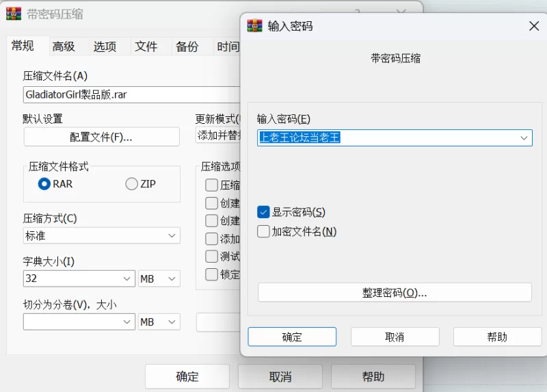
Task: Switch to the 时间 tab
Action: [228, 47]
